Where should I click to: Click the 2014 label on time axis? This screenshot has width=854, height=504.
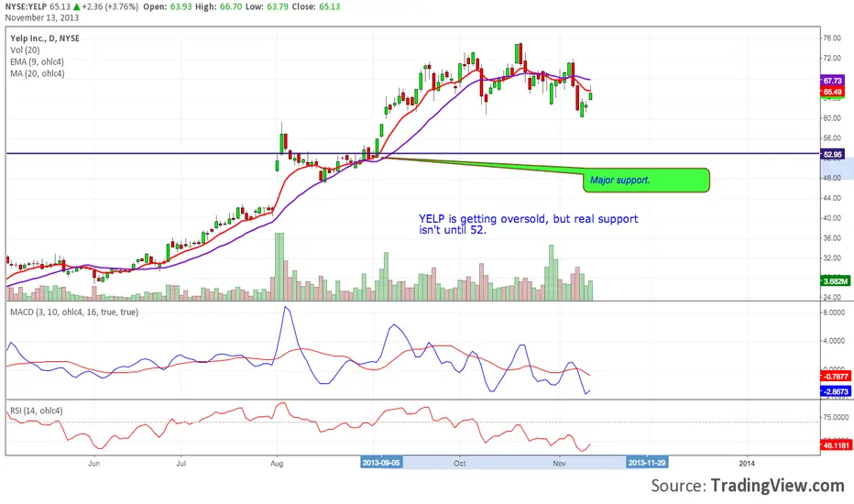tap(747, 463)
